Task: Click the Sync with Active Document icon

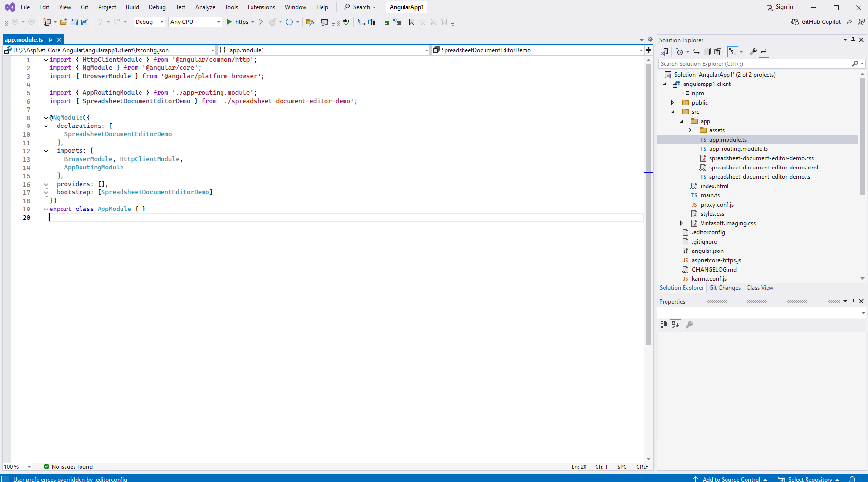Action: pos(696,52)
